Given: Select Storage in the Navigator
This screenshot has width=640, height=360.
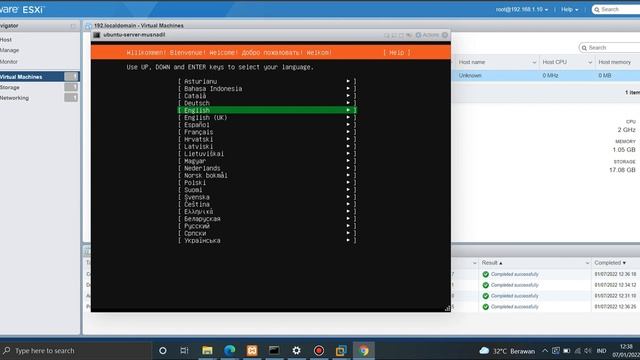Looking at the screenshot, I should pos(10,87).
